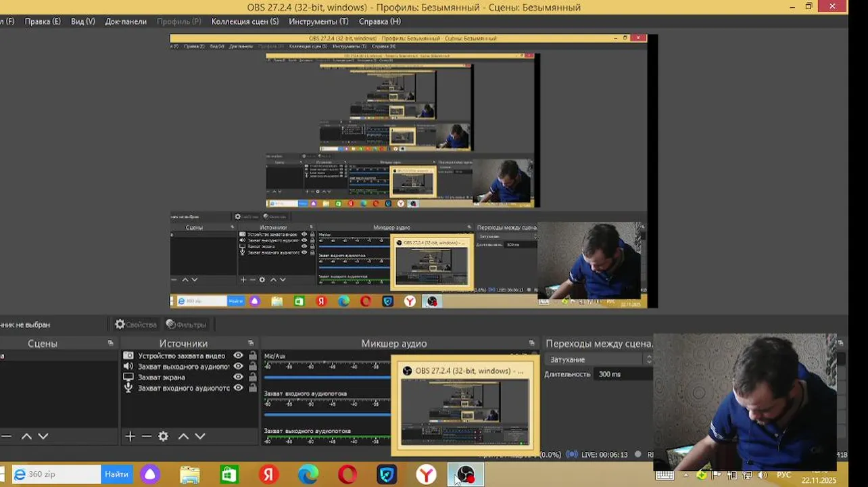This screenshot has height=487, width=868.
Task: Open the Правка (E) menu
Action: (x=43, y=21)
